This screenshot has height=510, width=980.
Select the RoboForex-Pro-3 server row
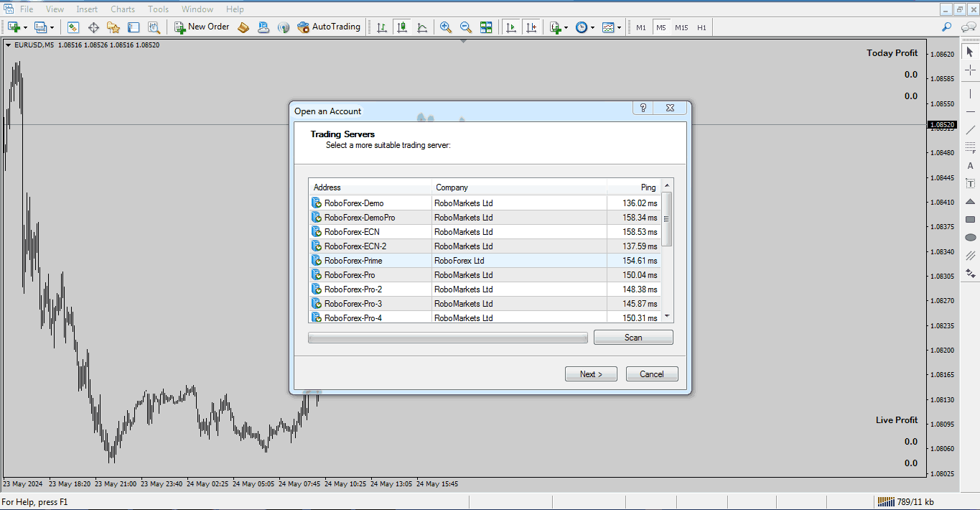click(x=485, y=304)
